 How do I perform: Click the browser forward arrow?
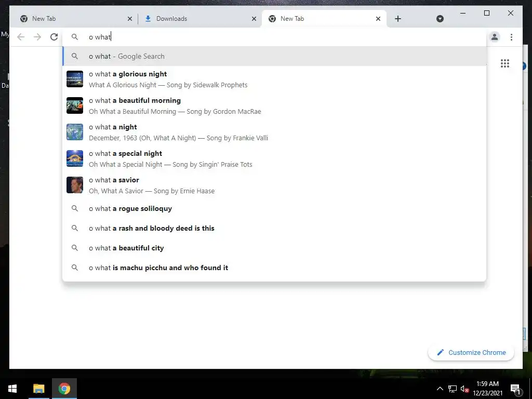[37, 37]
